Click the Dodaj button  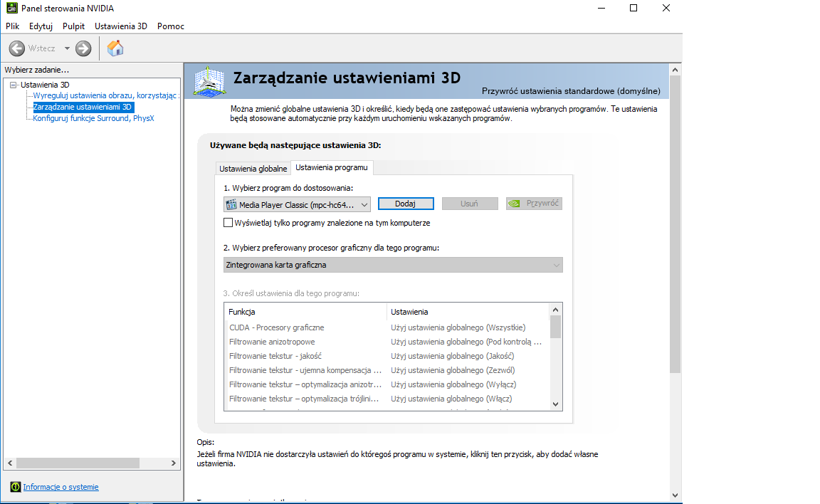pos(406,204)
